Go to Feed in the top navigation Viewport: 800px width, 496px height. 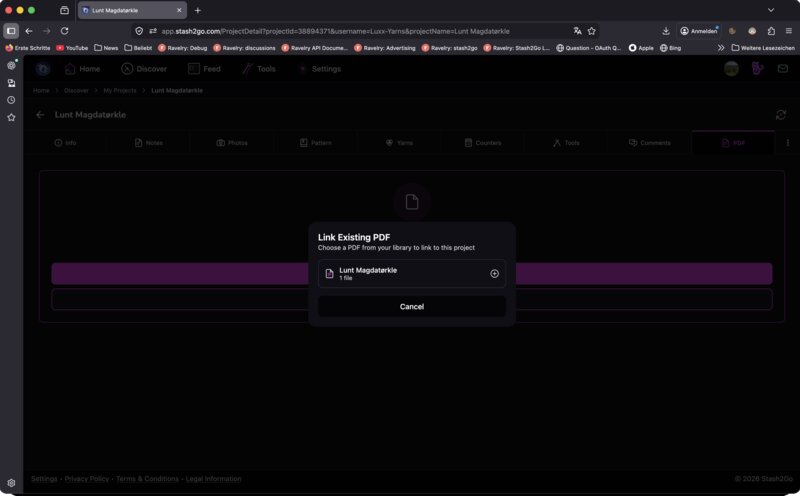click(205, 69)
